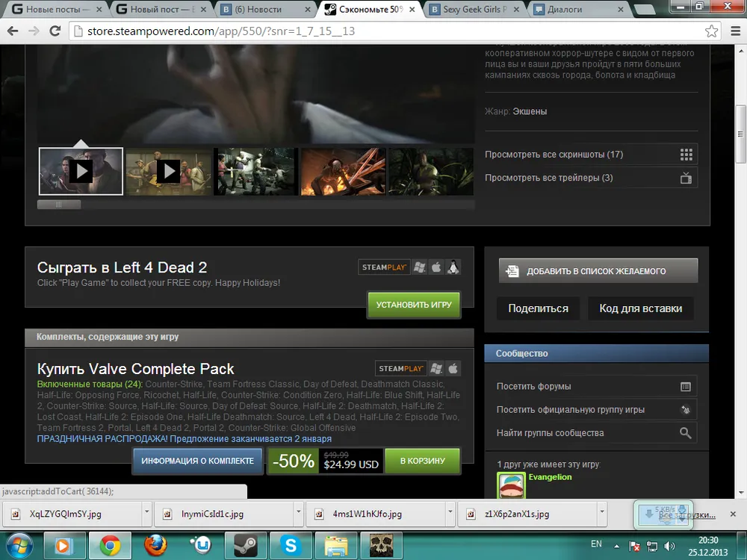Click the Linux penguin icon for Left 4 Dead 2
This screenshot has width=747, height=560.
(x=453, y=267)
